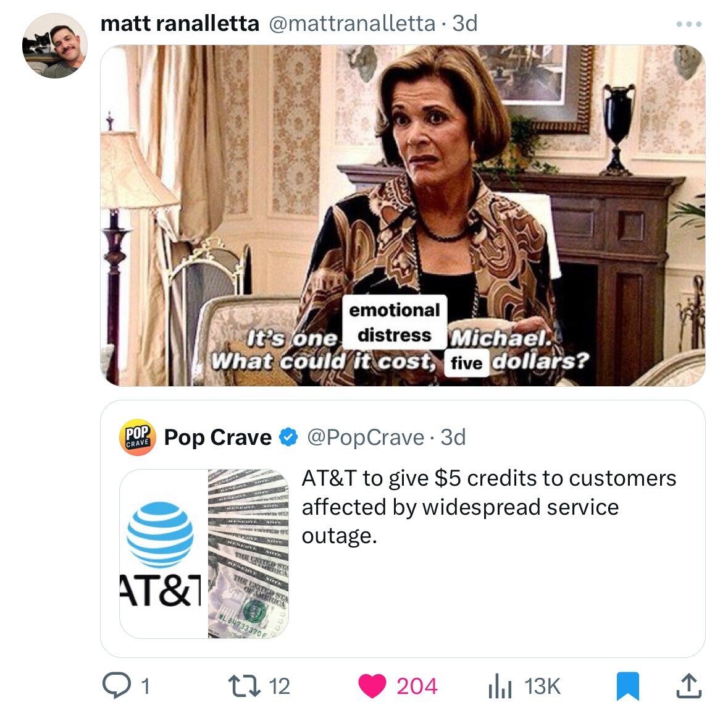Remove bookmark using the blue bookmark icon

point(628,686)
